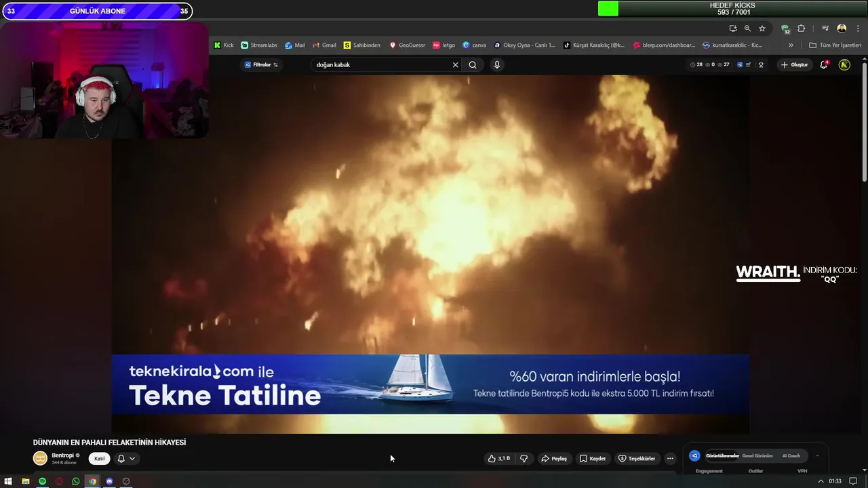Click the video title DÜNYANIN EN PAHALI FELAKETİNİN HİKAYESİ
The image size is (868, 488).
pos(109,443)
